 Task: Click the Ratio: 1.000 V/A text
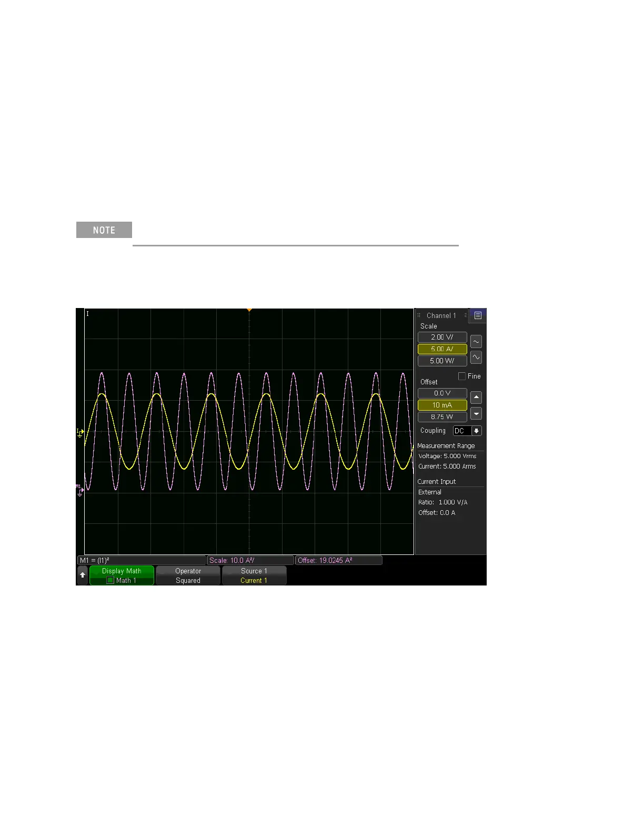443,502
